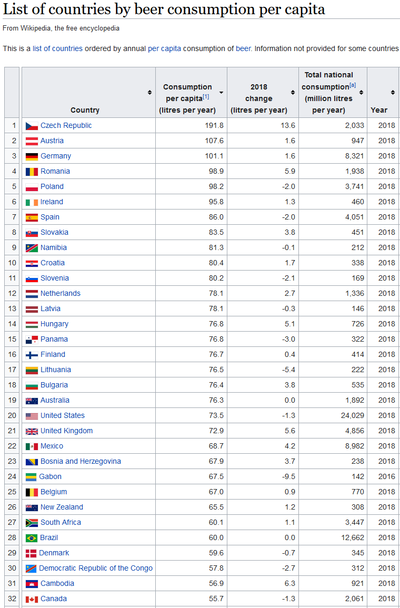Viewport: 400px width, 608px height.
Task: Click the Mexico flag icon
Action: coord(32,446)
